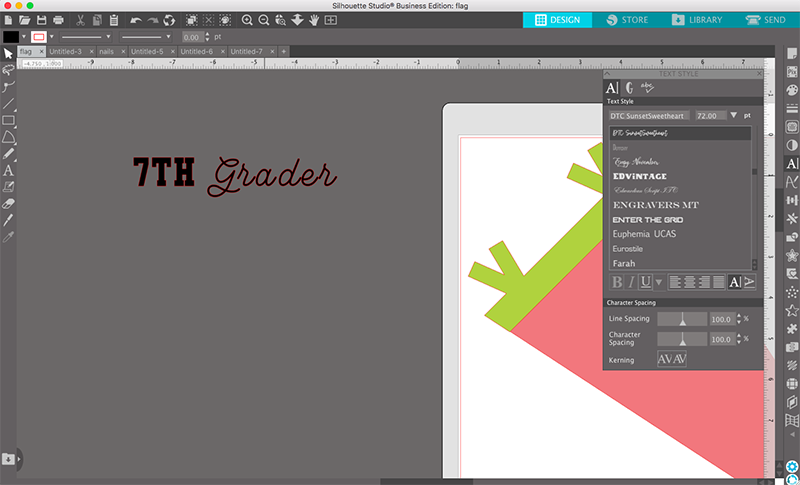Pick the Knife tool
The image size is (800, 485).
tap(8, 220)
